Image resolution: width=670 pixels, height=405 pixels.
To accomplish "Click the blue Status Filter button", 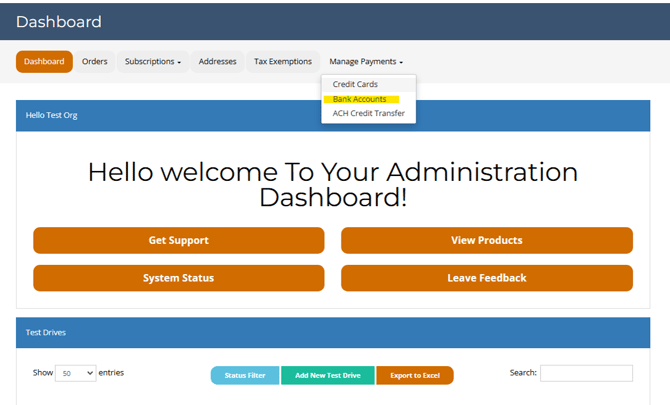I will coord(245,375).
